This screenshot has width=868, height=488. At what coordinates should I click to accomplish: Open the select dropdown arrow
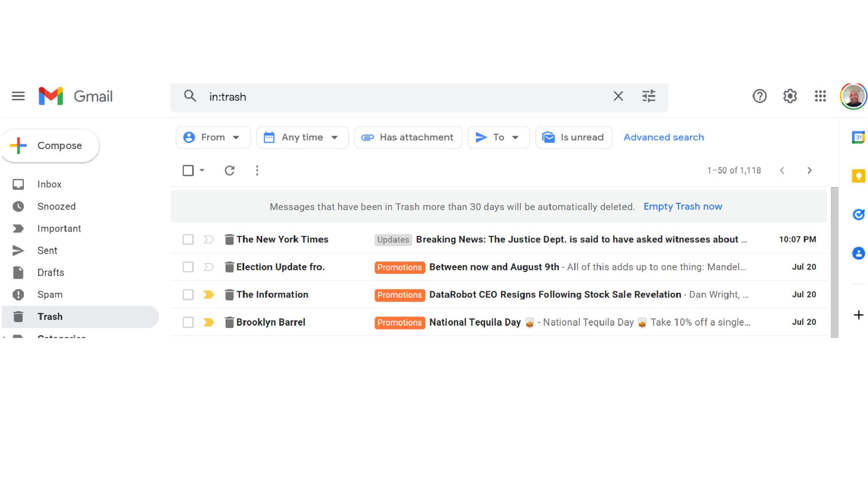coord(202,171)
